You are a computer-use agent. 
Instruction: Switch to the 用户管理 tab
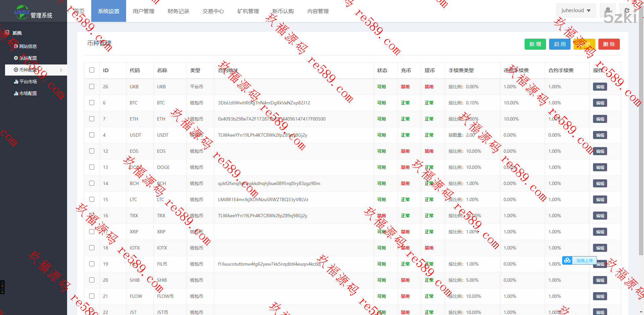pos(144,11)
